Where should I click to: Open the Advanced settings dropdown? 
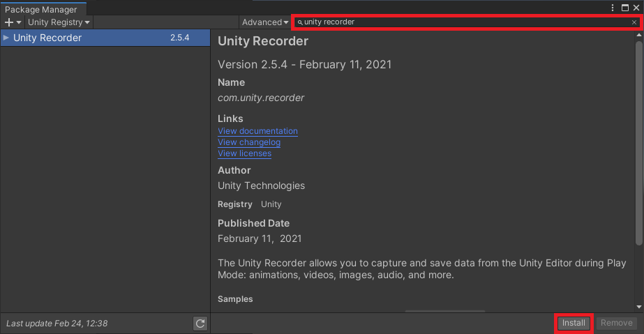(x=265, y=22)
